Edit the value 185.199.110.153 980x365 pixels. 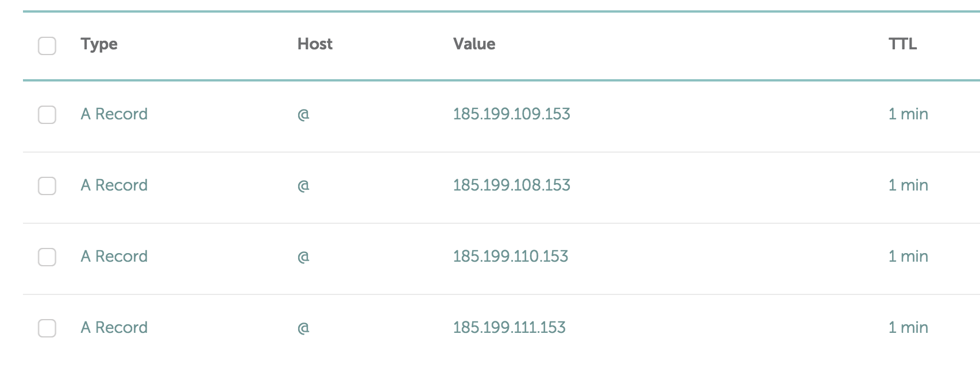(510, 256)
